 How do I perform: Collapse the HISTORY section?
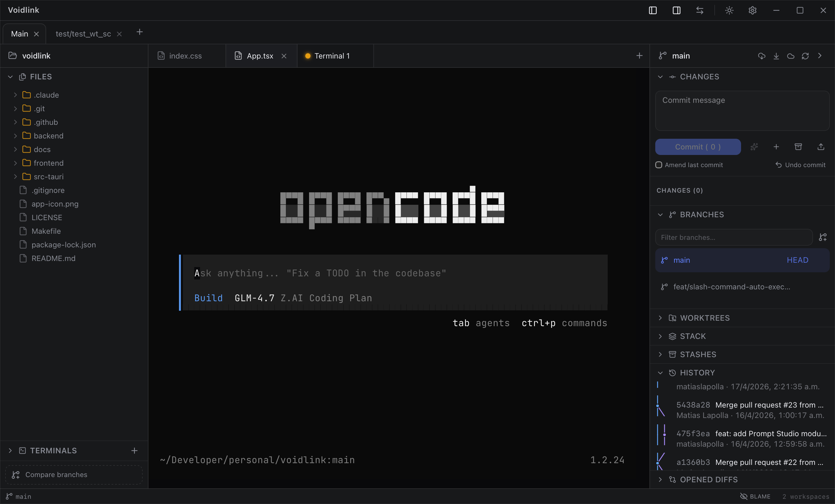pos(660,373)
